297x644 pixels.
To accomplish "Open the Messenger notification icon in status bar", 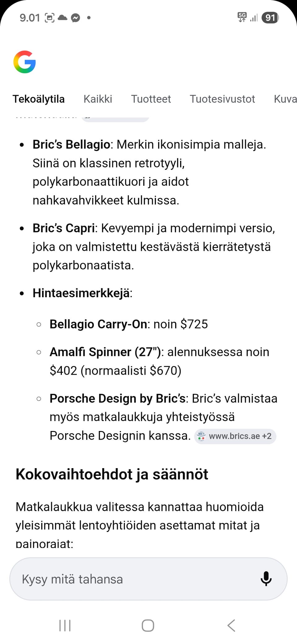I will click(75, 18).
